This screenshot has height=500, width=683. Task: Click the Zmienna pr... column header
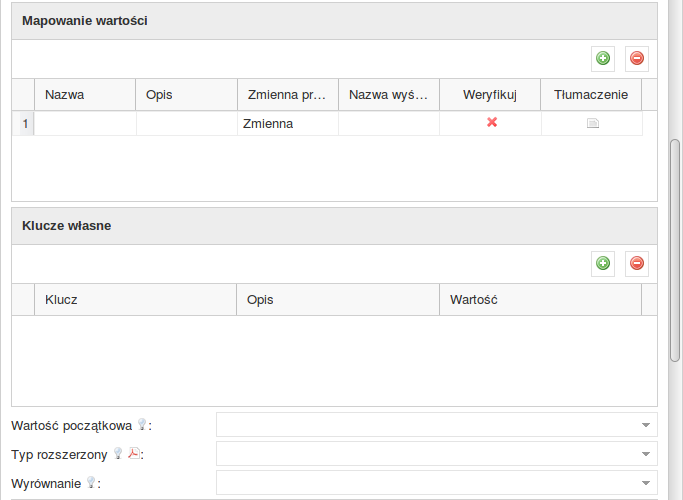(287, 95)
